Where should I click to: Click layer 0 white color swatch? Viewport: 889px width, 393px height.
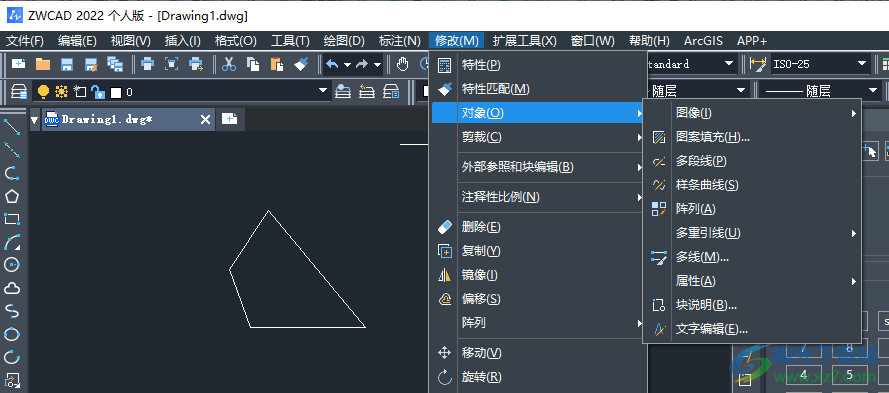coord(116,92)
